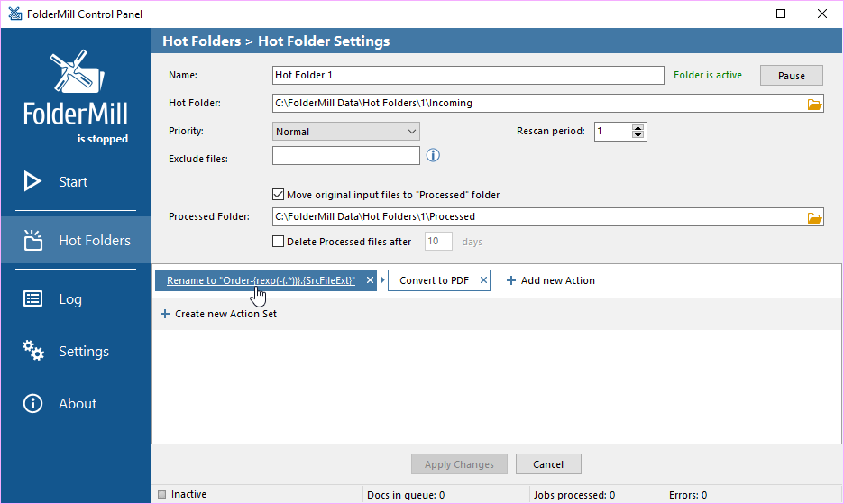This screenshot has width=844, height=504.
Task: Click the FolderMill title bar app icon
Action: (15, 14)
